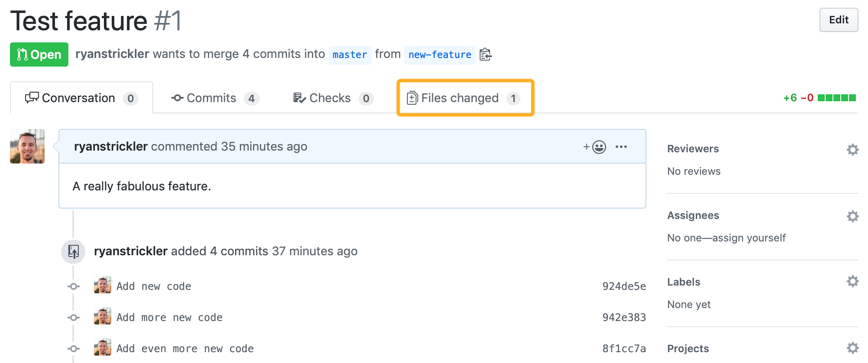Viewport: 868px width, 363px height.
Task: Open the new-feature branch link
Action: point(439,55)
